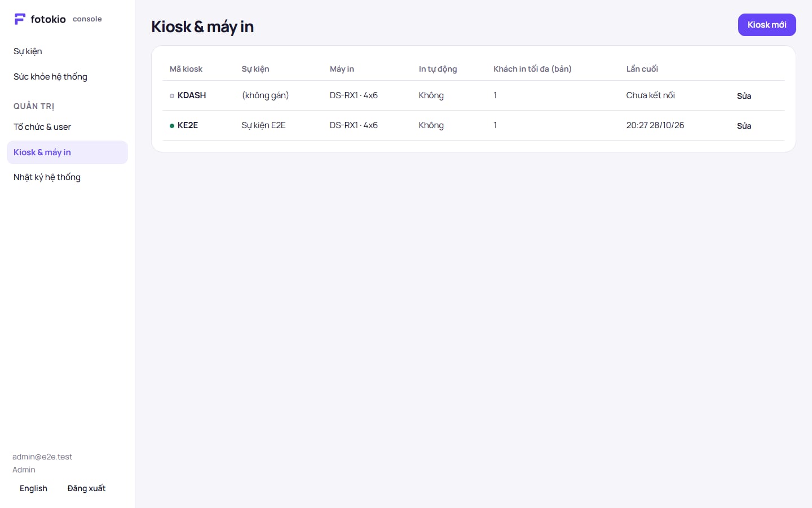812x508 pixels.
Task: Click Đăng xuất to log out
Action: pos(86,489)
